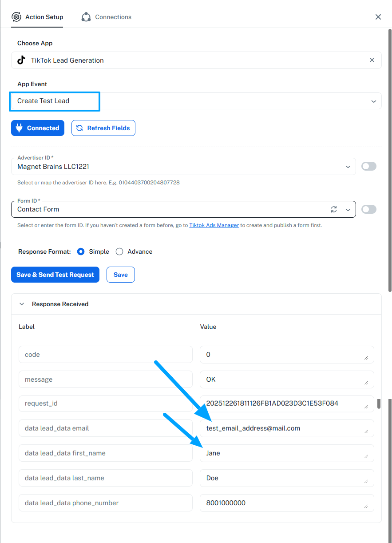Close the Action Setup panel
Image resolution: width=392 pixels, height=543 pixels.
[x=378, y=17]
